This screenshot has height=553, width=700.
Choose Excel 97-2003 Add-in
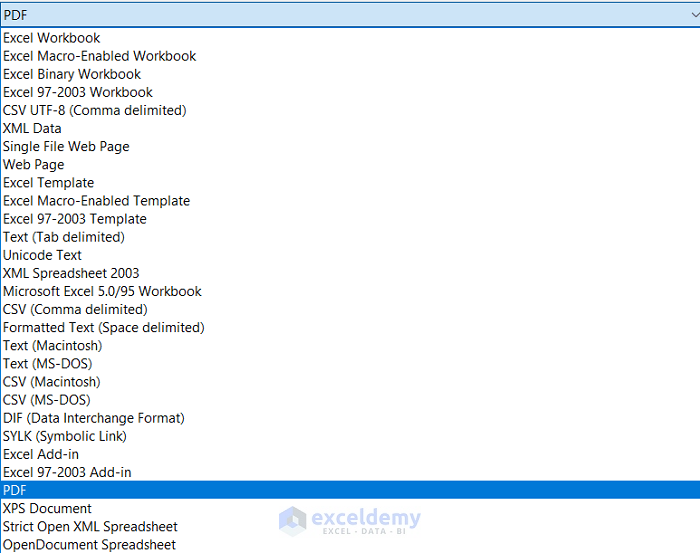point(350,472)
